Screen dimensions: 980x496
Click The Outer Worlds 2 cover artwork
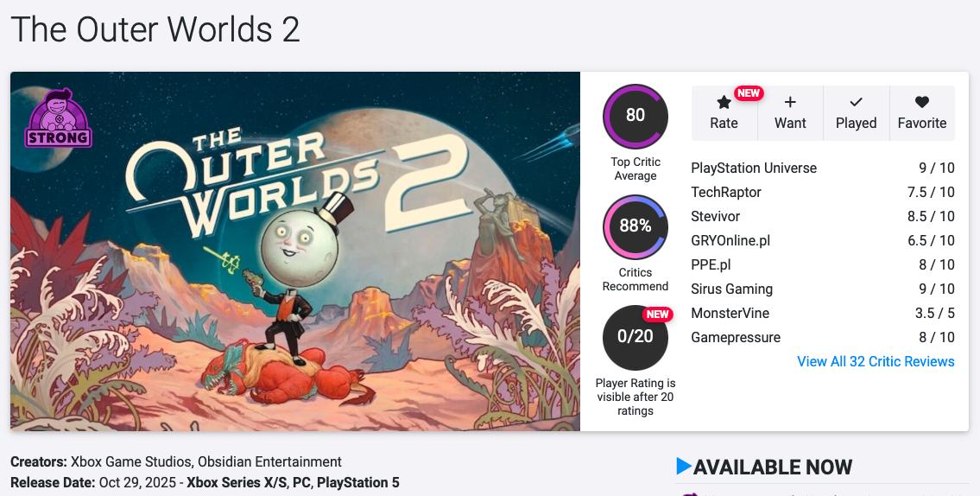(295, 251)
